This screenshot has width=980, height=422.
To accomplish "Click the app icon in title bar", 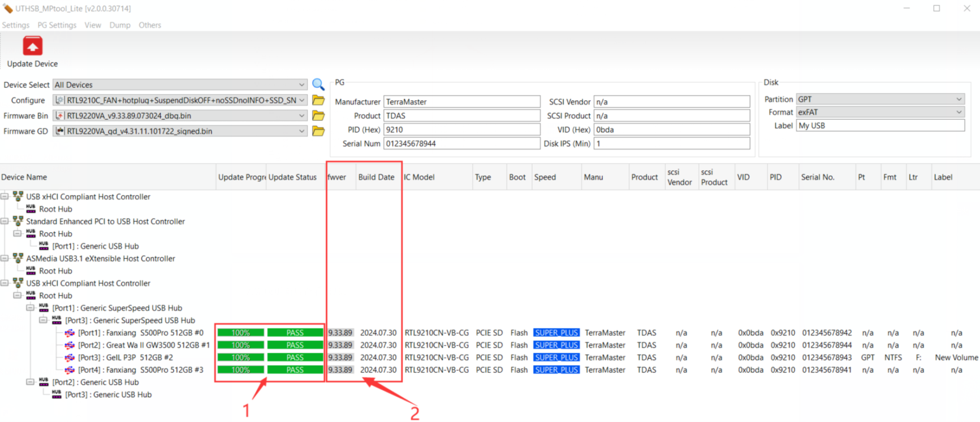I will click(x=8, y=8).
